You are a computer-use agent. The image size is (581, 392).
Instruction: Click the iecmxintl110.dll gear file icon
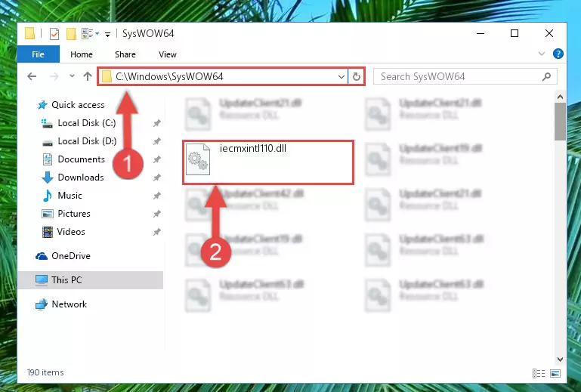click(x=198, y=159)
